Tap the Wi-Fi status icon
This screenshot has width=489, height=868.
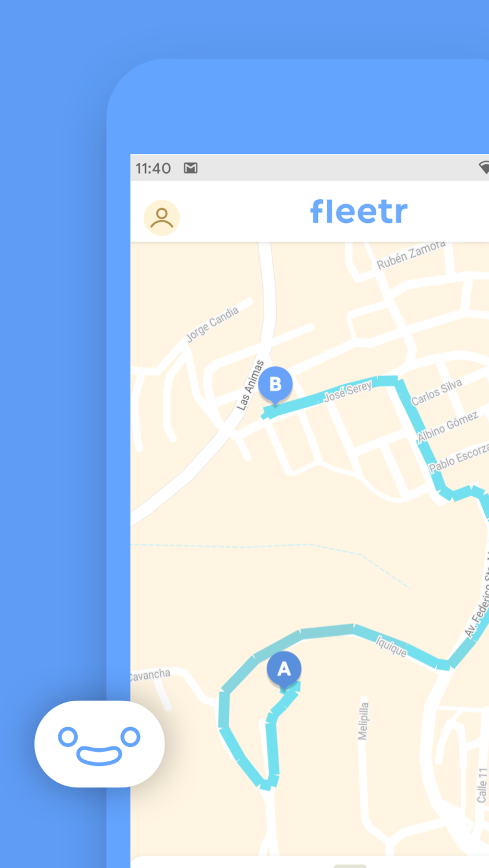point(484,167)
